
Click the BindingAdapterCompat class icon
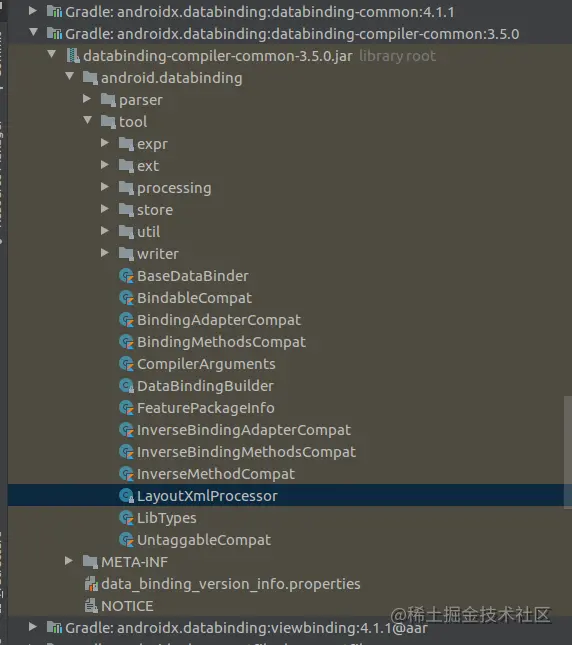tap(126, 320)
